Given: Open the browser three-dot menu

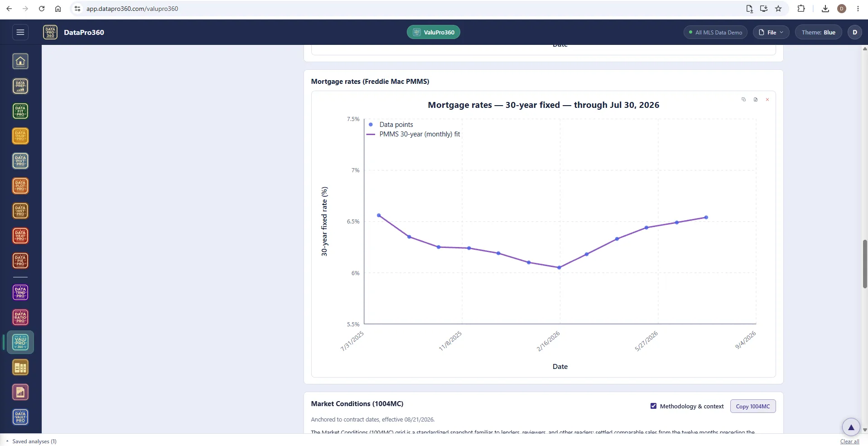Looking at the screenshot, I should 858,9.
